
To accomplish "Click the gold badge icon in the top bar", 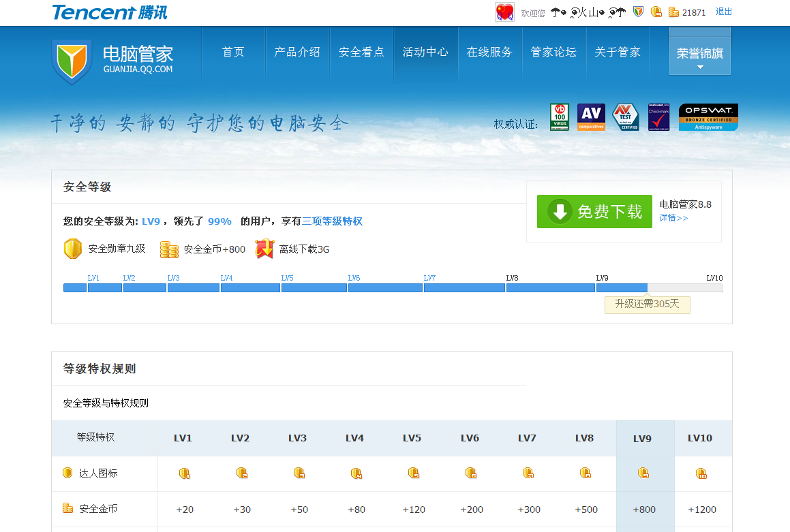I will (656, 12).
